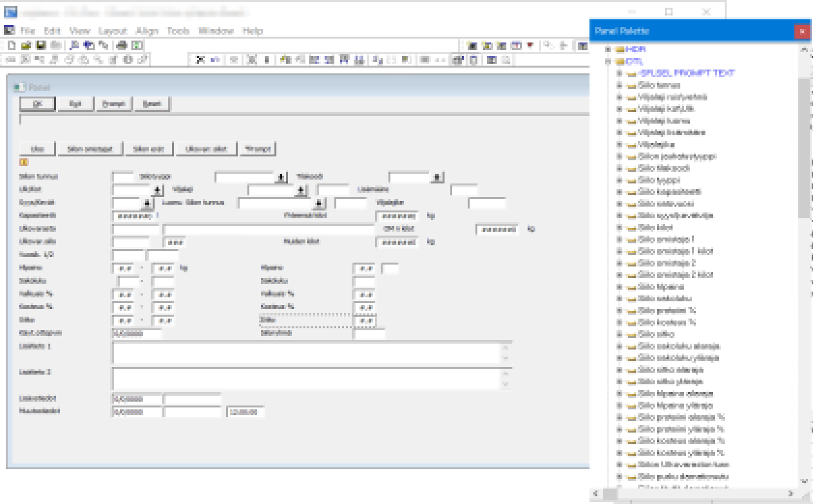The image size is (813, 504).
Task: Click inside the Lisätieto 1 text area
Action: coord(306,353)
